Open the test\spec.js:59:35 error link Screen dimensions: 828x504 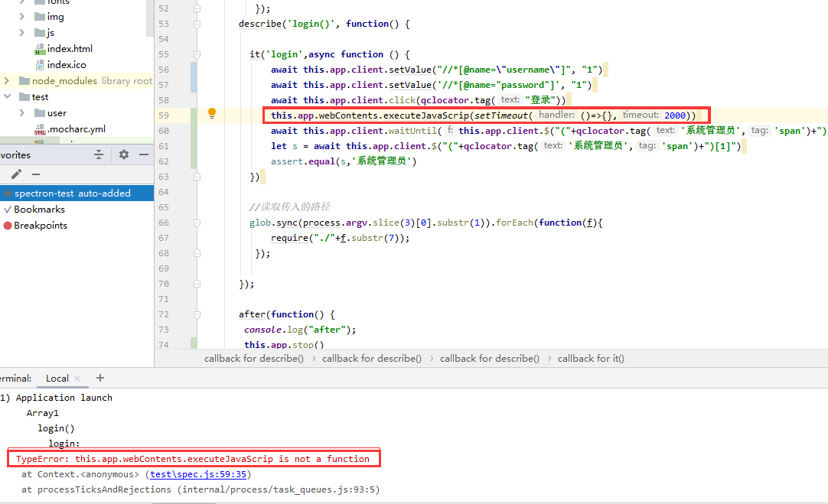pos(198,473)
